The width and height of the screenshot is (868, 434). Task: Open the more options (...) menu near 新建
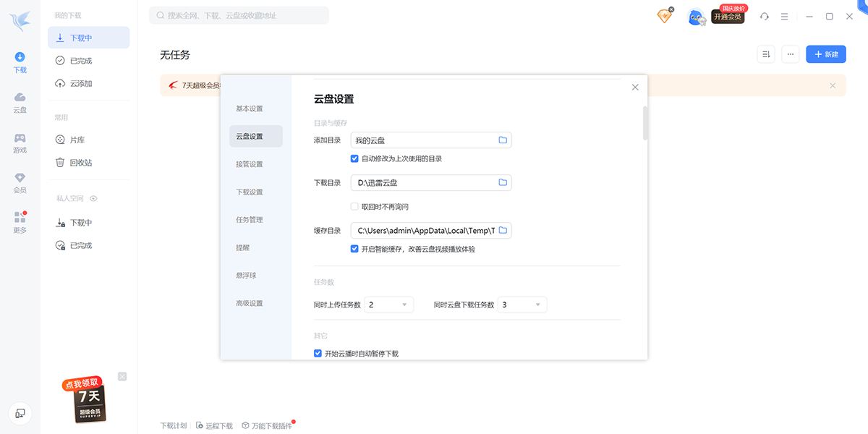790,54
